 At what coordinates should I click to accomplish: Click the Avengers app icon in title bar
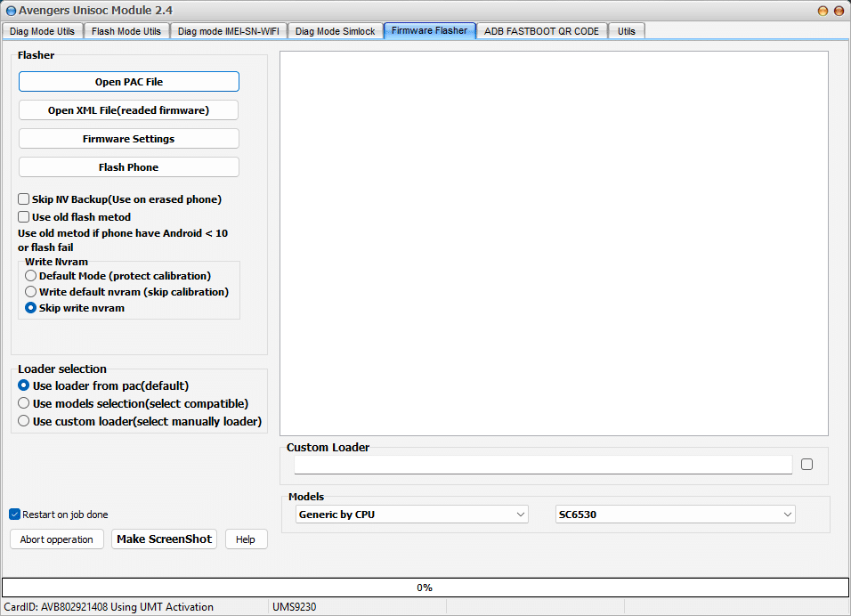(x=11, y=11)
